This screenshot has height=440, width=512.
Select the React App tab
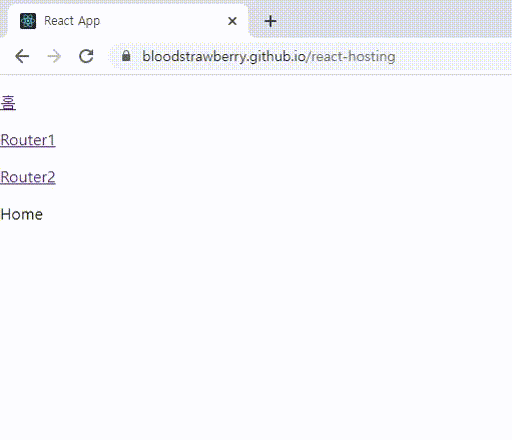128,21
